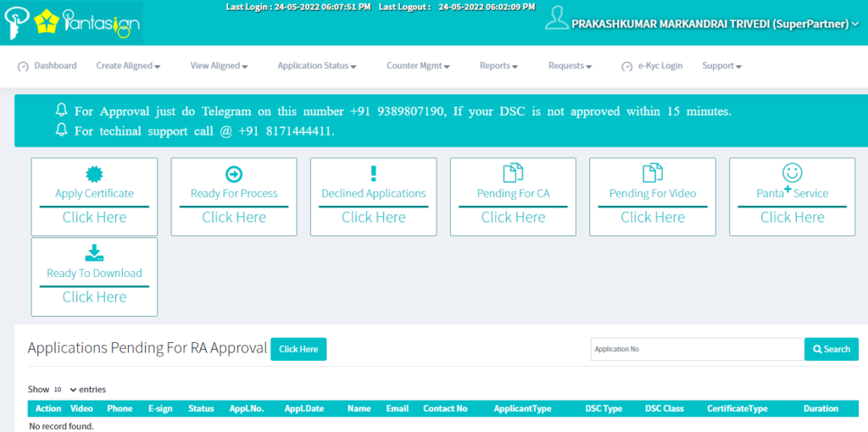Expand the Application Status menu
The height and width of the screenshot is (432, 868).
[317, 66]
